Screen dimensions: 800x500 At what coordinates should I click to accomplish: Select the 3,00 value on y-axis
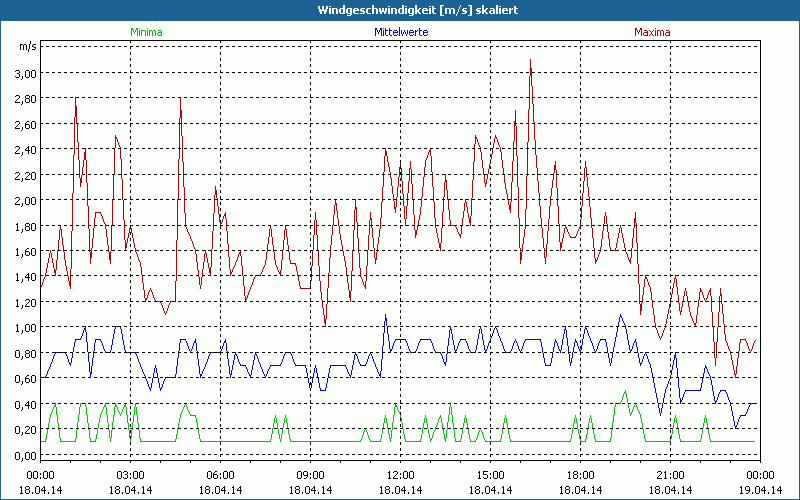(x=25, y=73)
